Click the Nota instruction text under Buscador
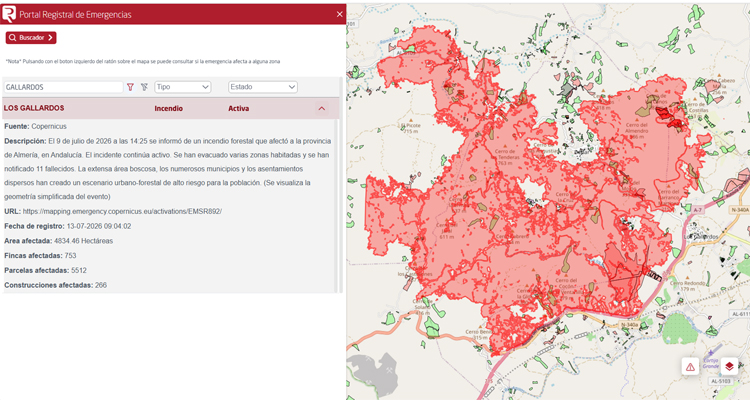 (143, 62)
